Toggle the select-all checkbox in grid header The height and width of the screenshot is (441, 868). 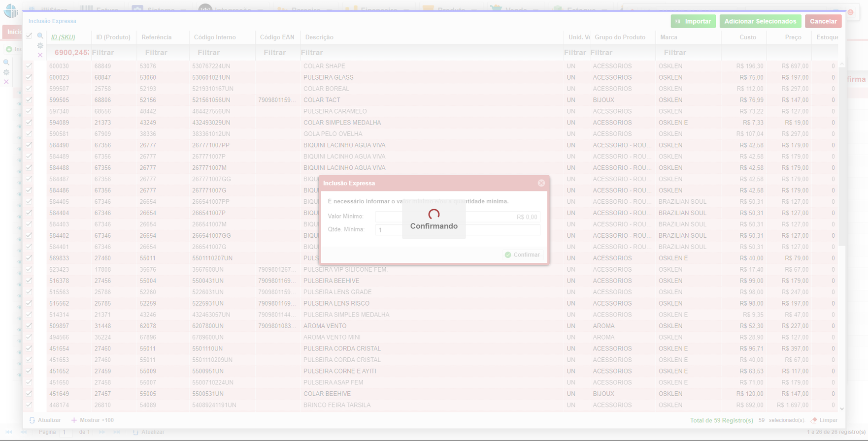pyautogui.click(x=29, y=36)
